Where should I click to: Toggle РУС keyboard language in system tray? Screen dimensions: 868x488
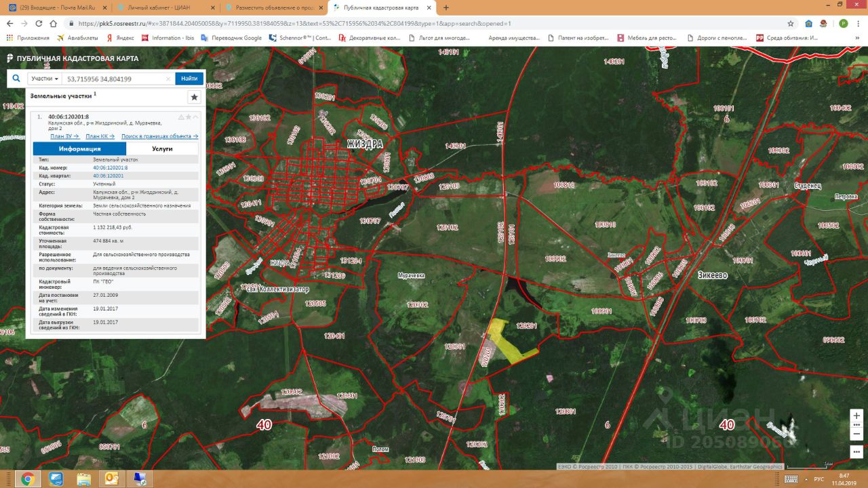pyautogui.click(x=818, y=479)
